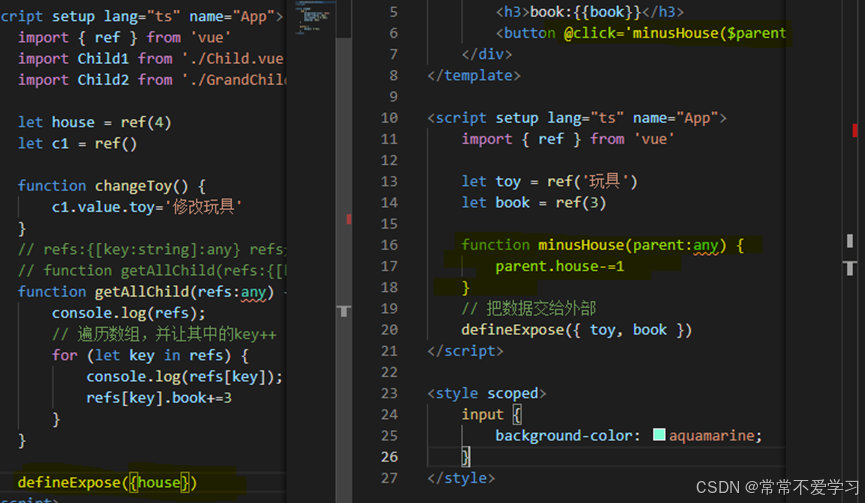Click the minimap preview of the left editor
Viewport: 865px width, 503px height.
[315, 19]
